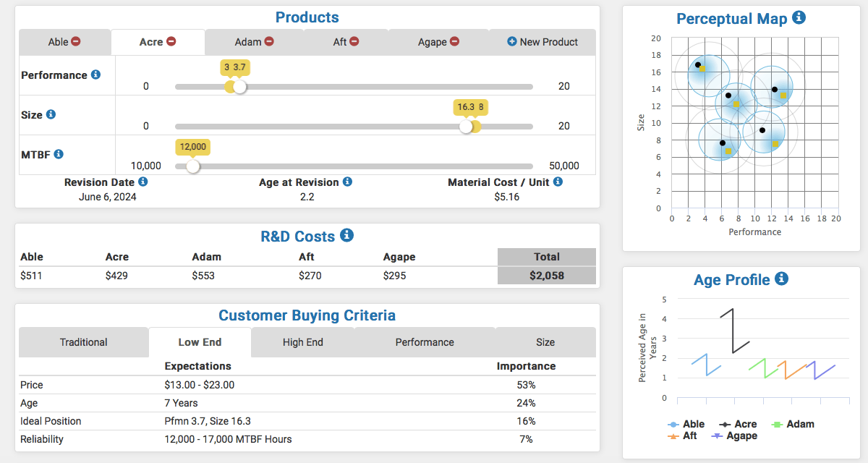Click the Size slider handle

[466, 127]
